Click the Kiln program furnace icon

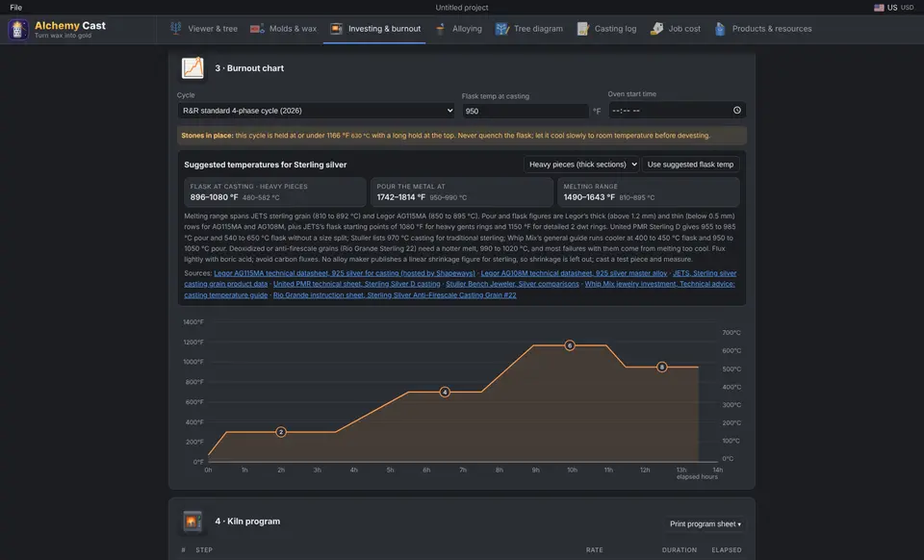tap(192, 522)
